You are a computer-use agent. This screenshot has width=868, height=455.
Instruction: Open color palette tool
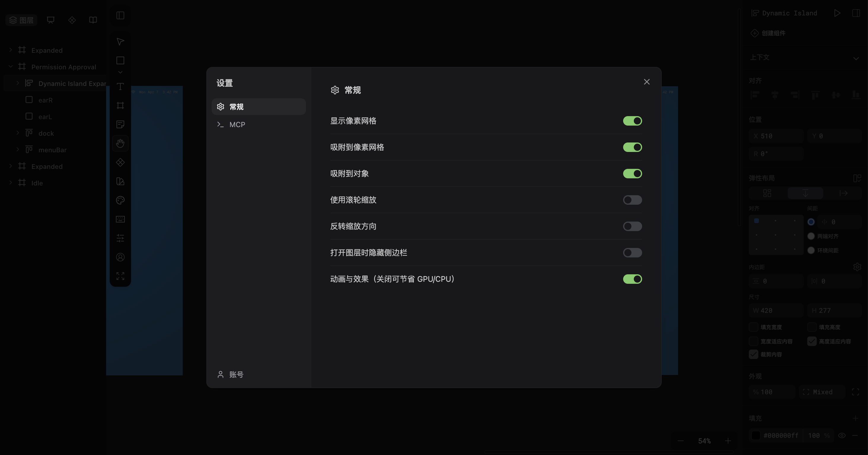[120, 200]
